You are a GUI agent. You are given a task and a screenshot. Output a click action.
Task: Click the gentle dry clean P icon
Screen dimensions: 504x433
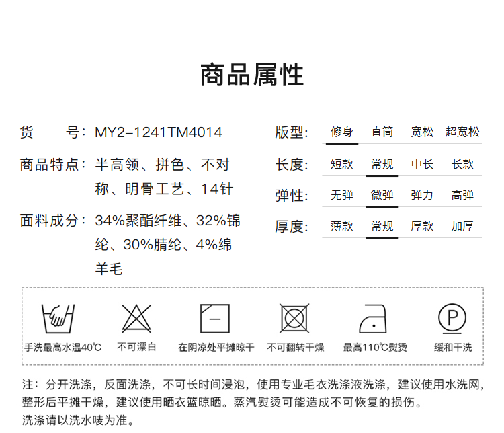(x=452, y=317)
